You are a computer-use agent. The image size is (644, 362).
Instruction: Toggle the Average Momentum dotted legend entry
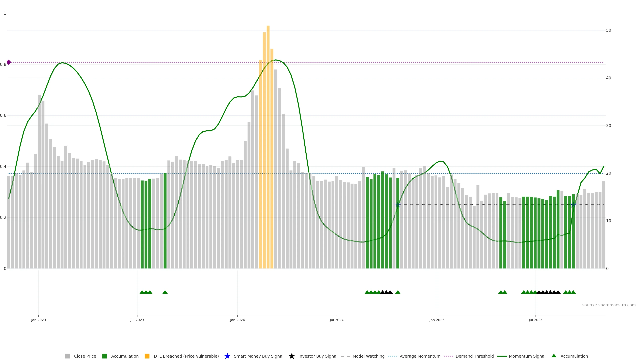coord(392,356)
